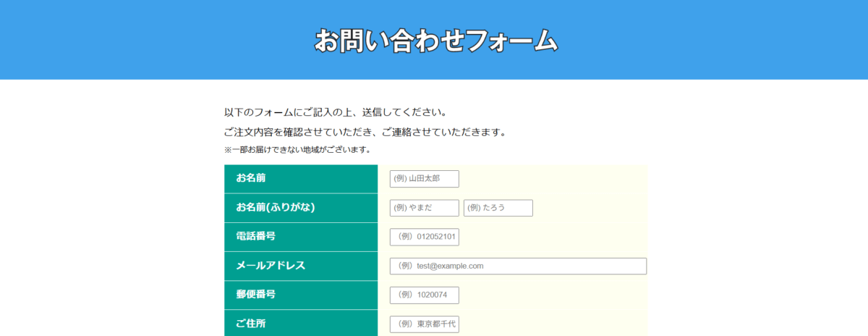Select the ご注文内容を確認 instruction sentence
The image size is (868, 336).
click(x=365, y=133)
